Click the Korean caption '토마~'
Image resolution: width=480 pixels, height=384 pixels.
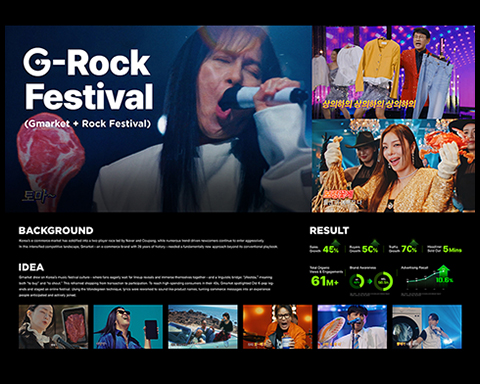pyautogui.click(x=38, y=196)
